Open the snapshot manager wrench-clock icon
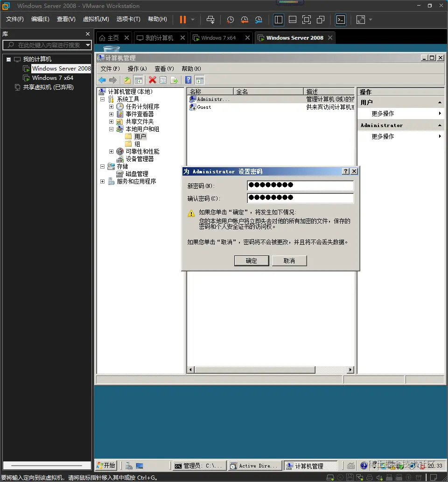The image size is (448, 482). coord(259,20)
